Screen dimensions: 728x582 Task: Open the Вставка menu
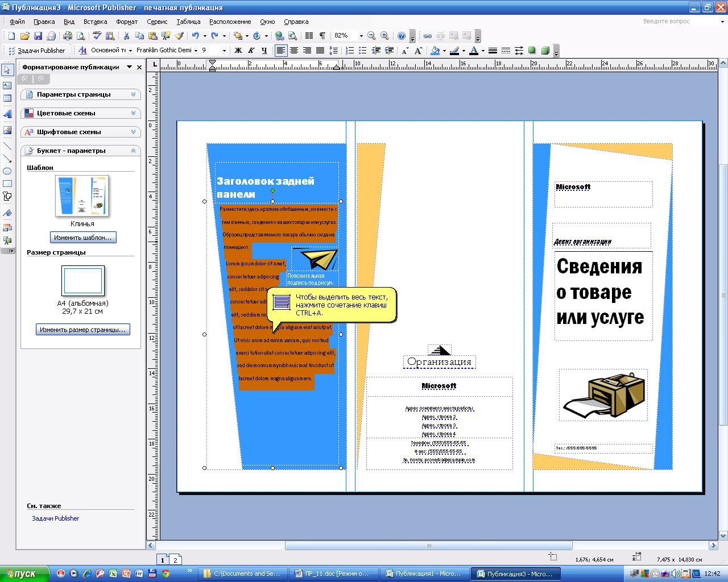(x=95, y=22)
